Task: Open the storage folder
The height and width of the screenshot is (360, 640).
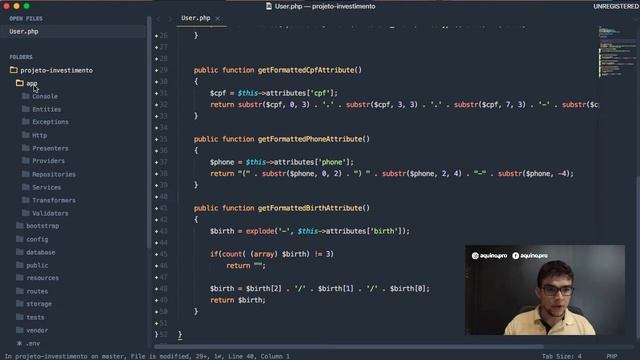Action: point(39,304)
